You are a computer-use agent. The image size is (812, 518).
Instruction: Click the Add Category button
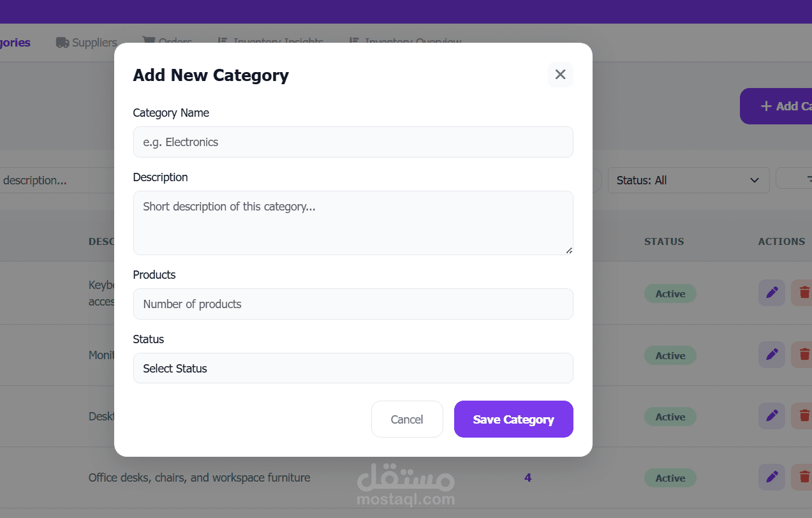click(x=776, y=106)
